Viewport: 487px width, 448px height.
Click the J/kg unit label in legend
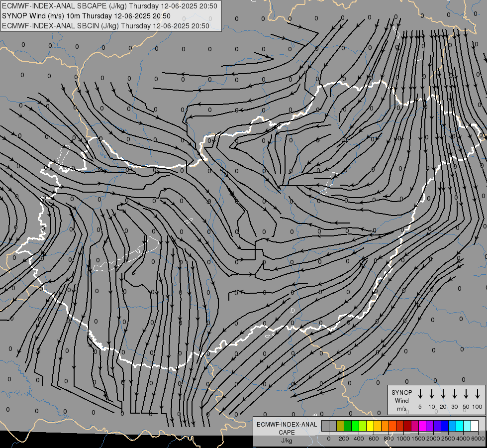(x=287, y=441)
